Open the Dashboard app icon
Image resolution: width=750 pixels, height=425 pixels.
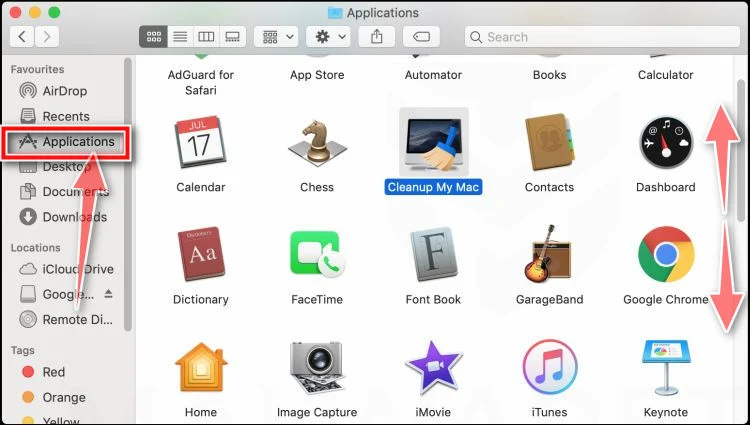665,142
